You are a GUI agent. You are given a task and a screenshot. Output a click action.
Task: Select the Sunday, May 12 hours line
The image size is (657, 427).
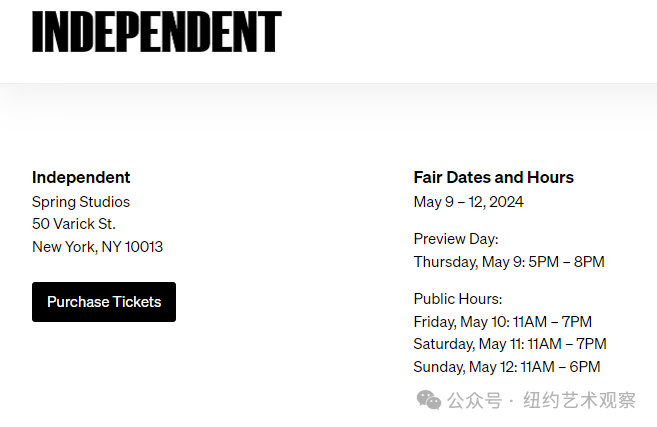coord(507,367)
